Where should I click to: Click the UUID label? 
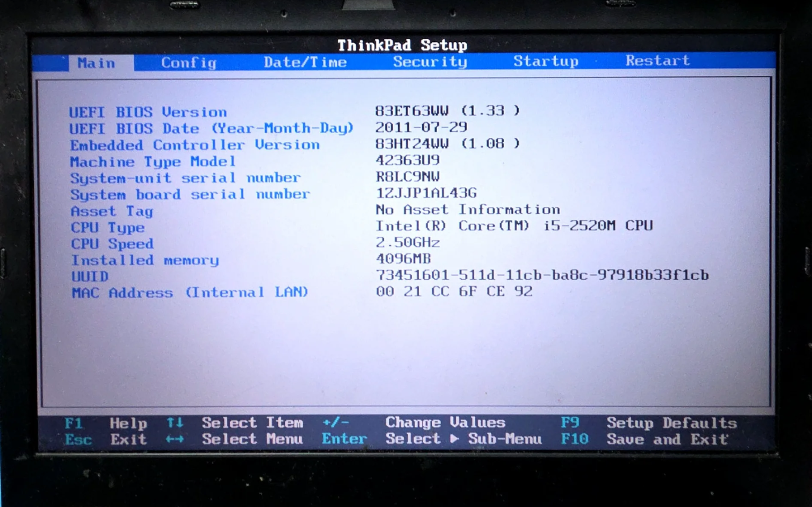(x=90, y=277)
